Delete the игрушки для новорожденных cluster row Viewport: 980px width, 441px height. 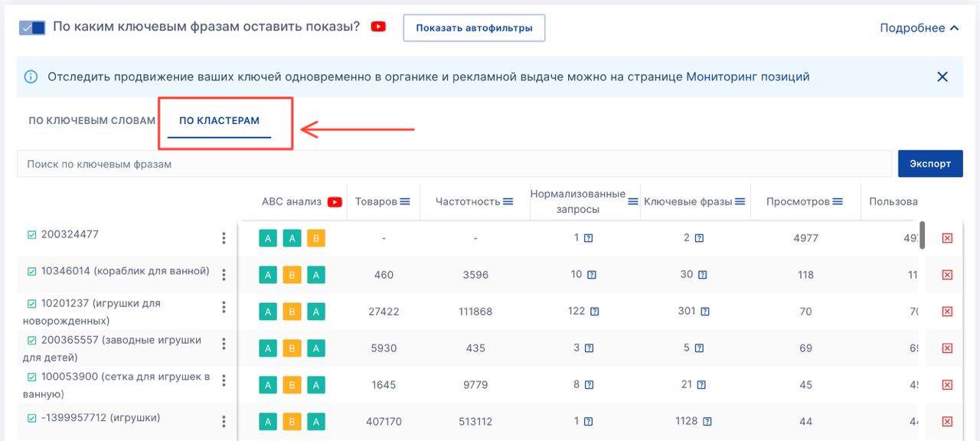point(947,312)
